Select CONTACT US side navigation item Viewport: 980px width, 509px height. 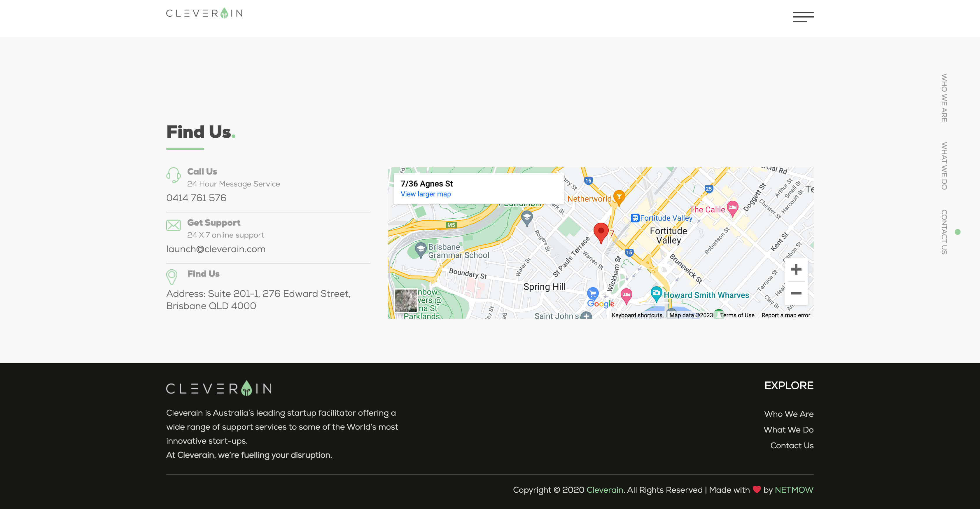[944, 232]
